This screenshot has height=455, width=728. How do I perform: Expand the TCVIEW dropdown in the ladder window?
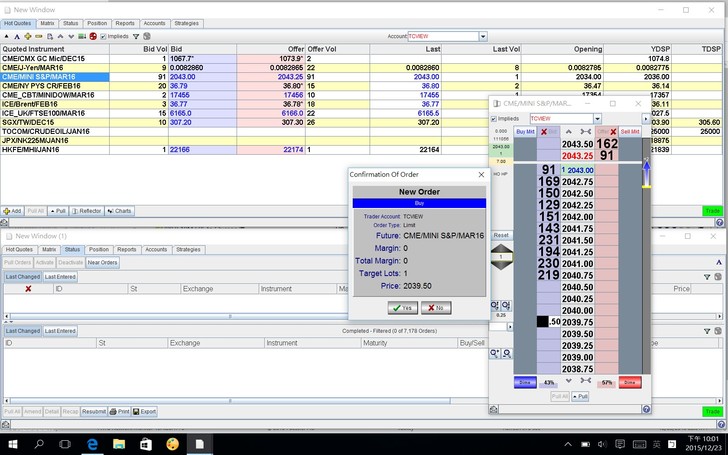point(598,118)
